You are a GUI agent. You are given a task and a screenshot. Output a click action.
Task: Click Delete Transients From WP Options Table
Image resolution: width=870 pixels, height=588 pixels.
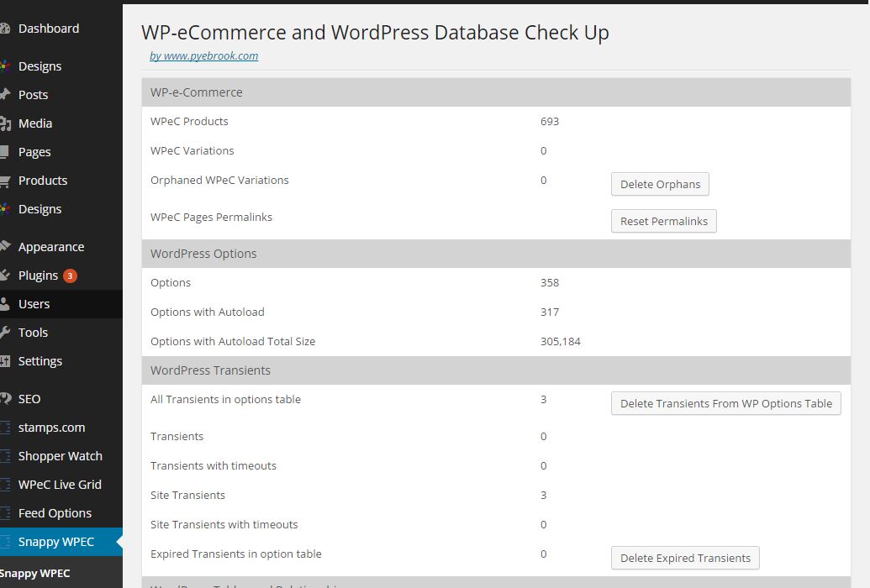(725, 404)
